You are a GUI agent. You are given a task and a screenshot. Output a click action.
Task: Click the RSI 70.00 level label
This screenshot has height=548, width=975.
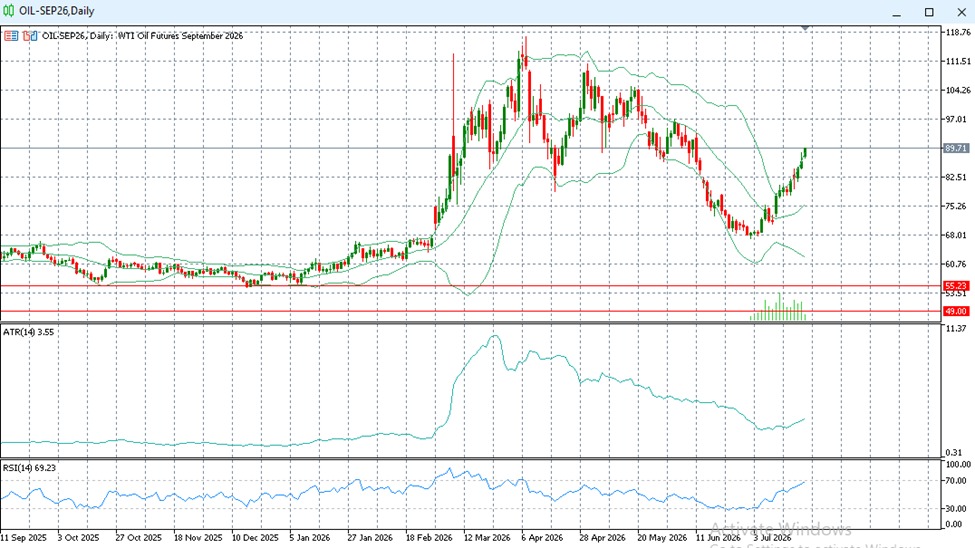click(x=958, y=481)
